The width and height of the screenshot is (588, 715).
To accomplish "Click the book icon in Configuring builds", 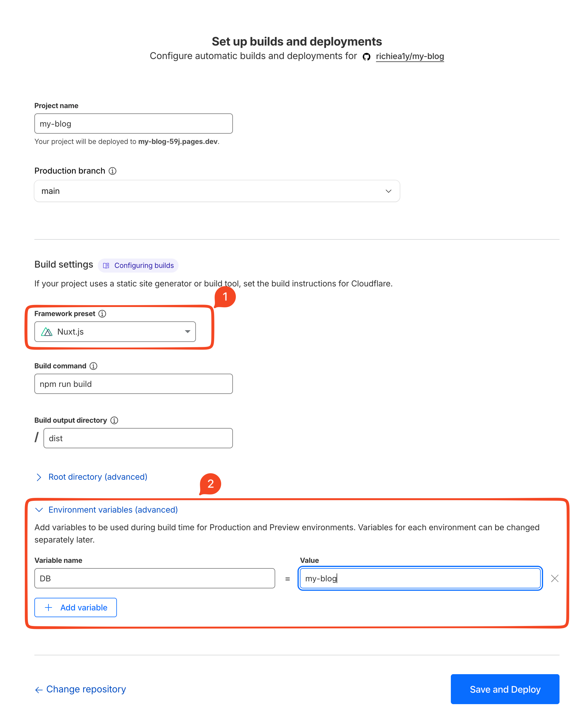I will point(106,266).
